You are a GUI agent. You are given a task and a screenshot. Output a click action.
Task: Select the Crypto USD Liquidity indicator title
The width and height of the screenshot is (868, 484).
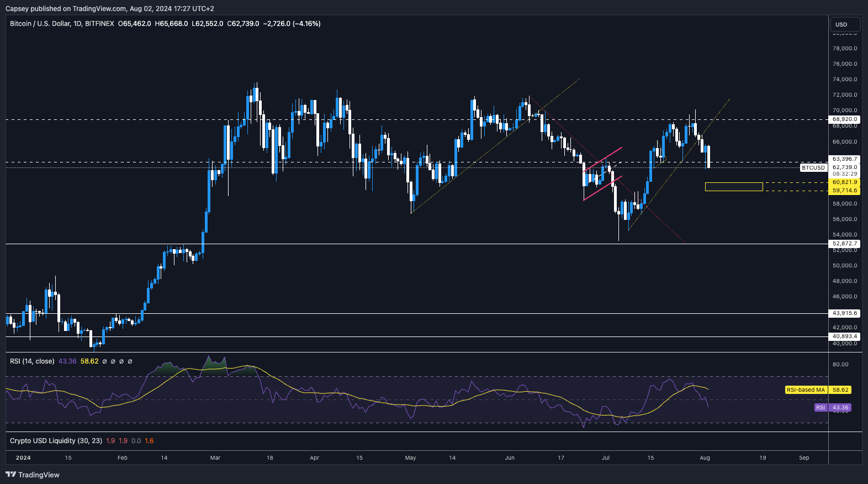(56, 441)
